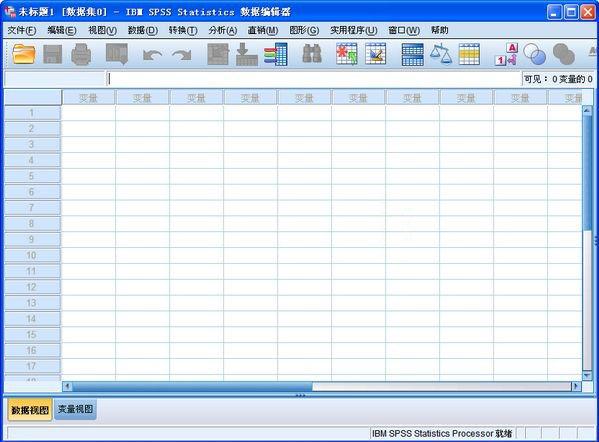Screen dimensions: 599x442
Task: Select row header 10
Action: pos(32,255)
